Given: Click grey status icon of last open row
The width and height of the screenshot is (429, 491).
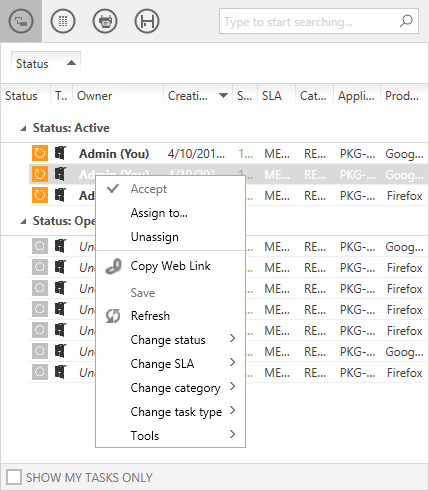Looking at the screenshot, I should pos(40,372).
